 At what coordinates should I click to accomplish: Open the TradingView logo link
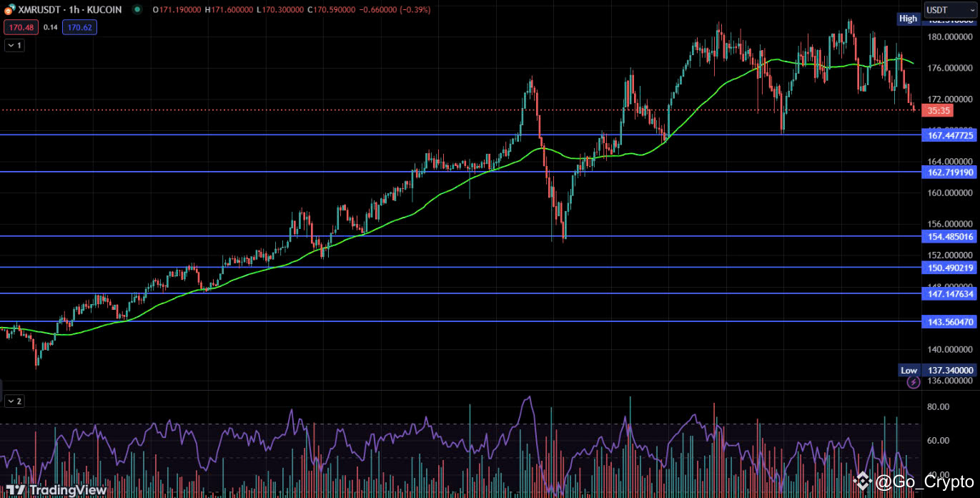(x=56, y=490)
